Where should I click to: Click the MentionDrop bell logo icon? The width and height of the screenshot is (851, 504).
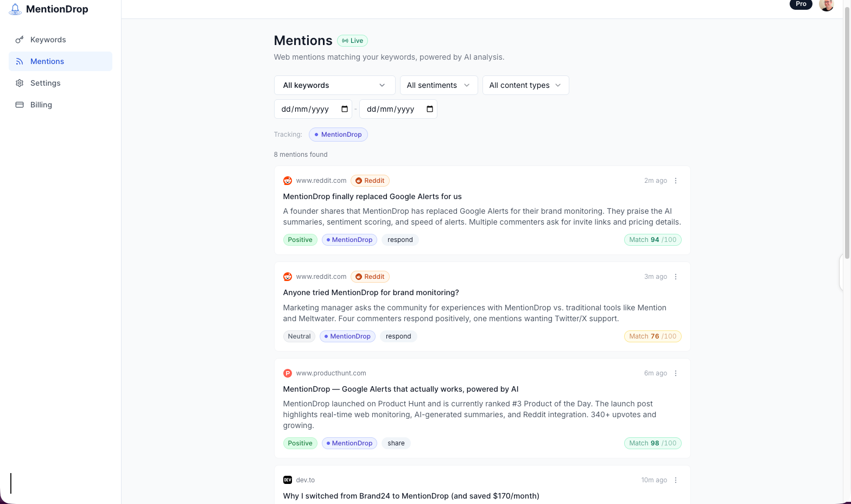pos(15,9)
